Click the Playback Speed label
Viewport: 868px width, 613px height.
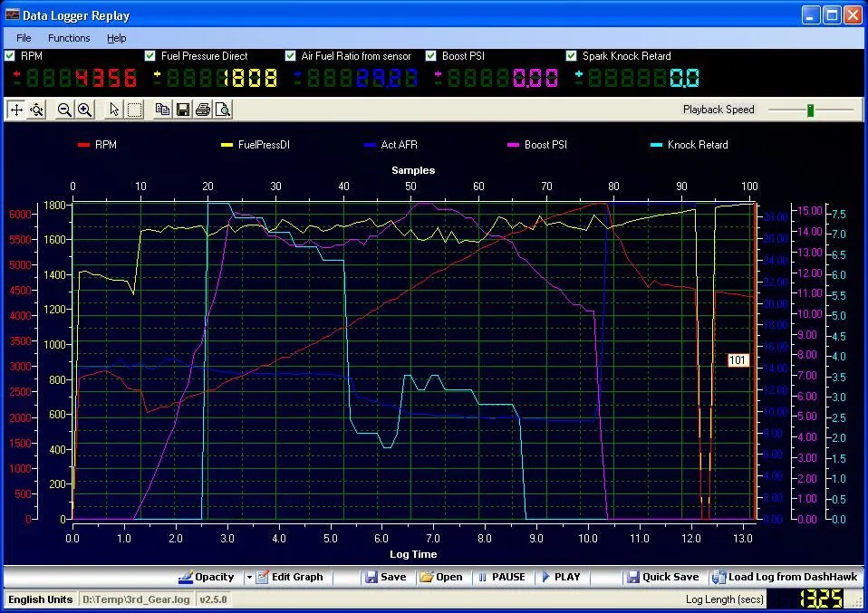(x=719, y=110)
